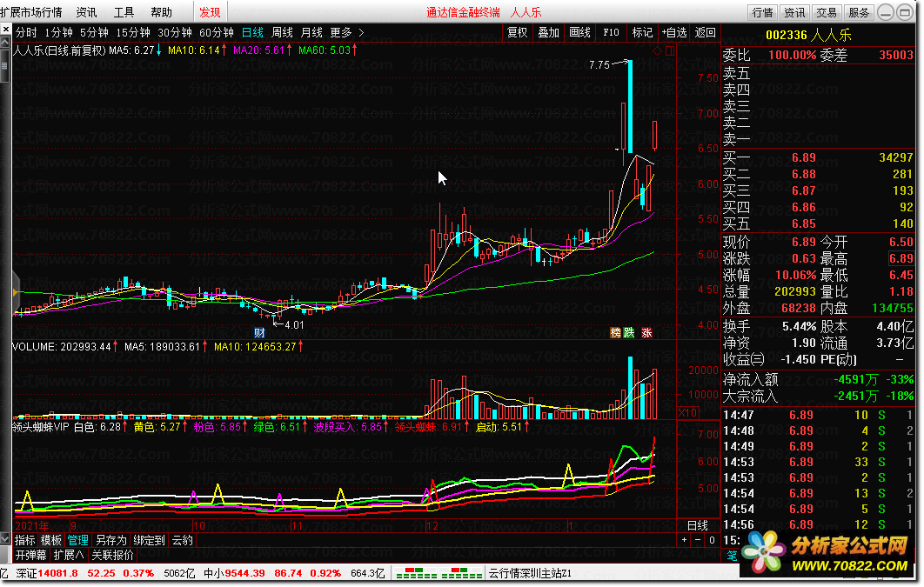Click the 中小 index value 9544.39
The width and height of the screenshot is (924, 587).
pyautogui.click(x=244, y=573)
